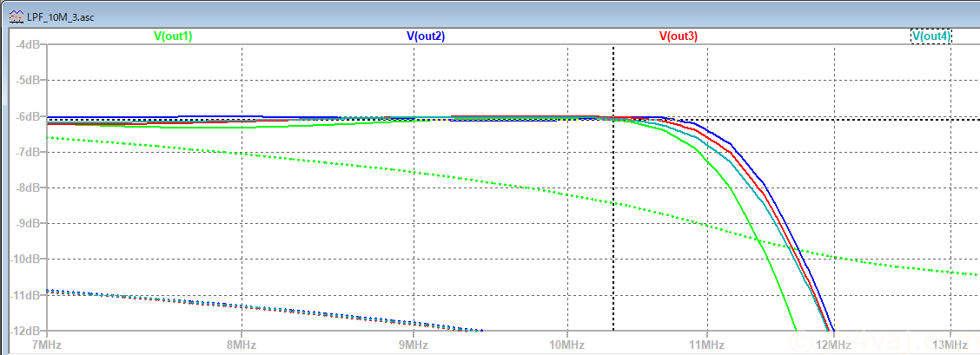Image resolution: width=980 pixels, height=355 pixels.
Task: Click the 9MHz frequency axis label
Action: coord(414,345)
